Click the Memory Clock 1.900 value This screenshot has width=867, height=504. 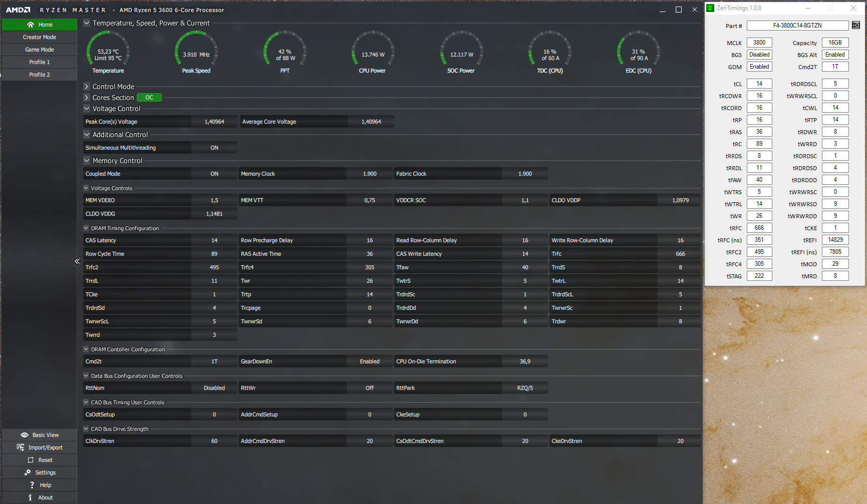coord(370,174)
